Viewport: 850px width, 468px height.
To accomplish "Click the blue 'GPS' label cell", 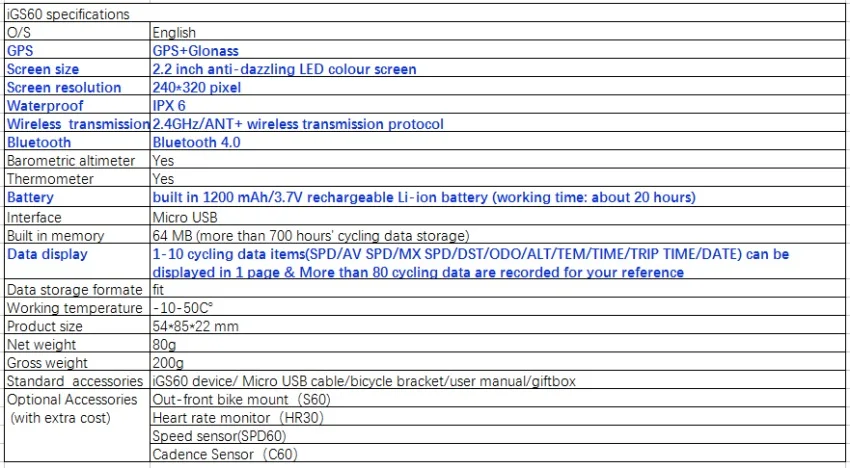I will 78,50.
